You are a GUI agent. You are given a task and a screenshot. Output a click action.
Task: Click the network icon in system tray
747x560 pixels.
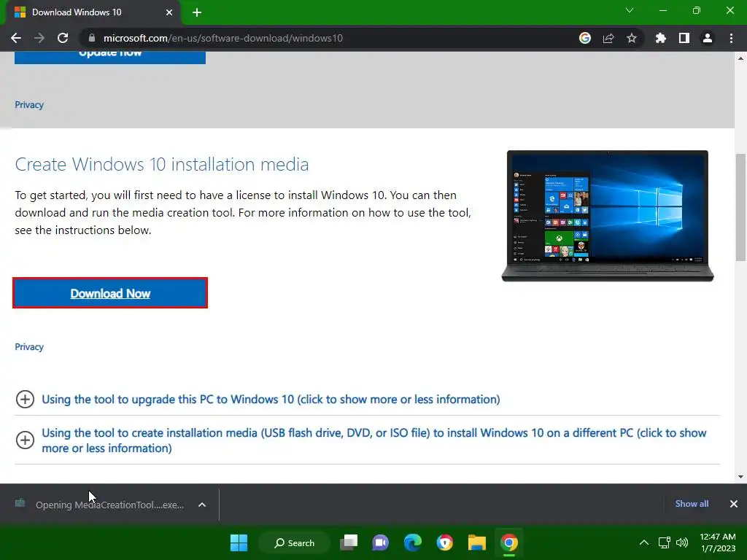tap(664, 542)
